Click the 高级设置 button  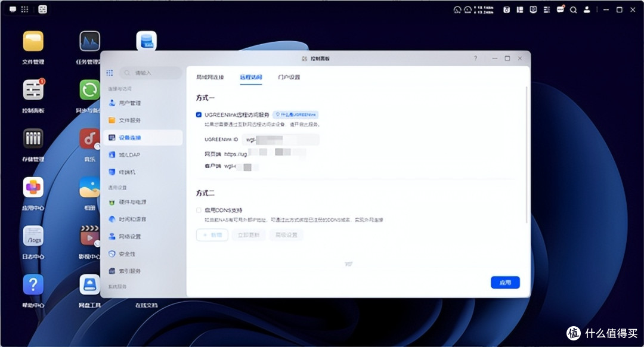click(x=286, y=235)
